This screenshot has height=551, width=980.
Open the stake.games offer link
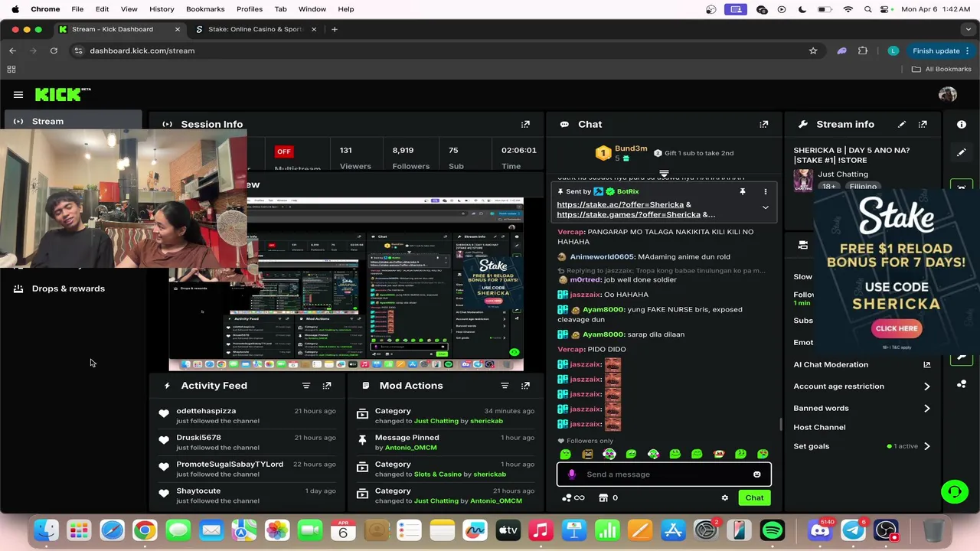click(x=629, y=215)
